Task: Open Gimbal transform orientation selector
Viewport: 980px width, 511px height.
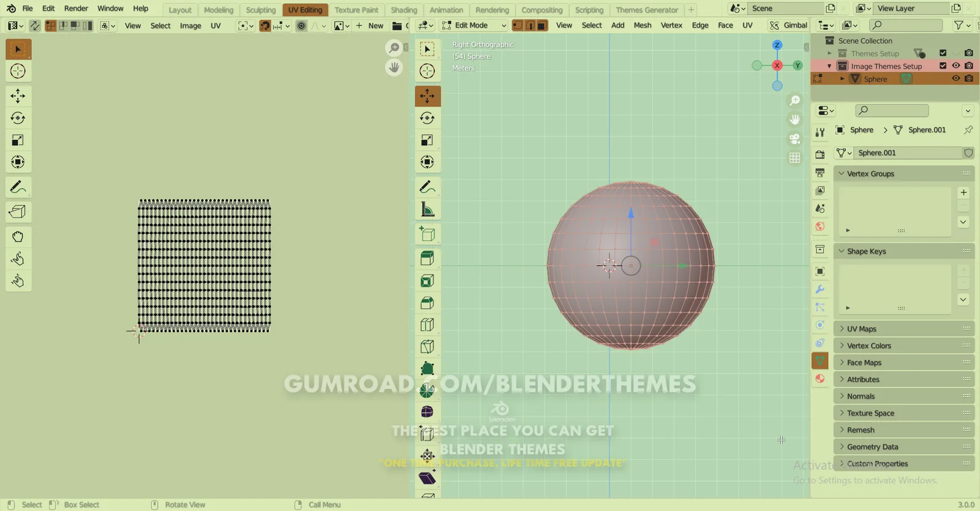Action: [789, 25]
